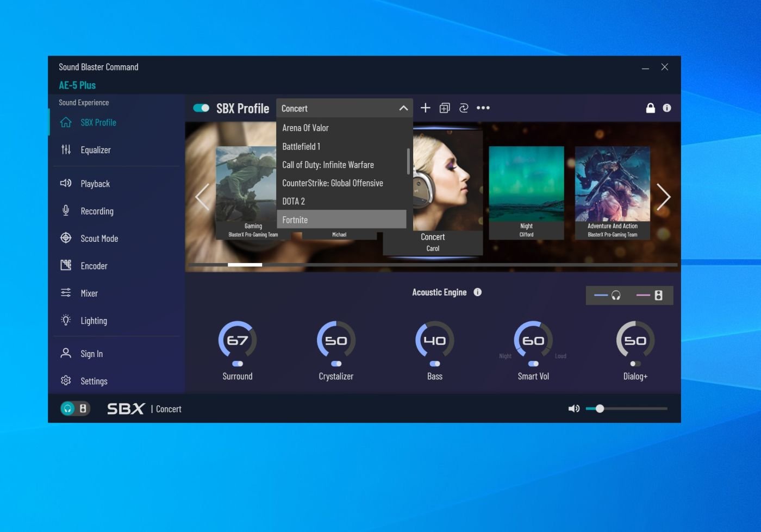The height and width of the screenshot is (532, 761).
Task: Toggle the Surround effect switch
Action: click(x=238, y=364)
